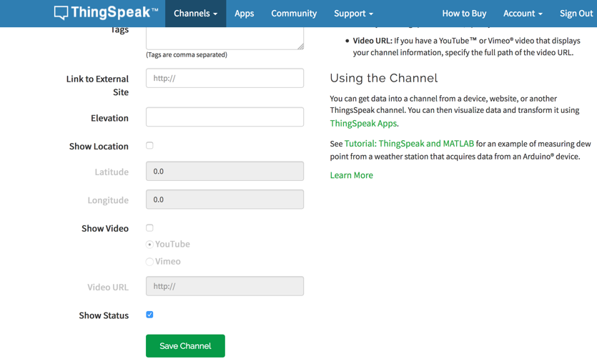Image resolution: width=597 pixels, height=364 pixels.
Task: Click the Latitude field
Action: [225, 171]
